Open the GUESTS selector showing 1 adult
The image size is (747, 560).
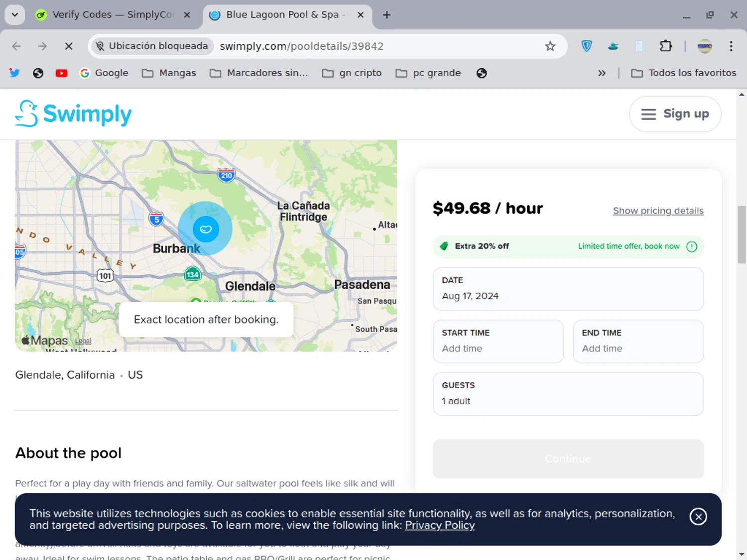tap(568, 394)
